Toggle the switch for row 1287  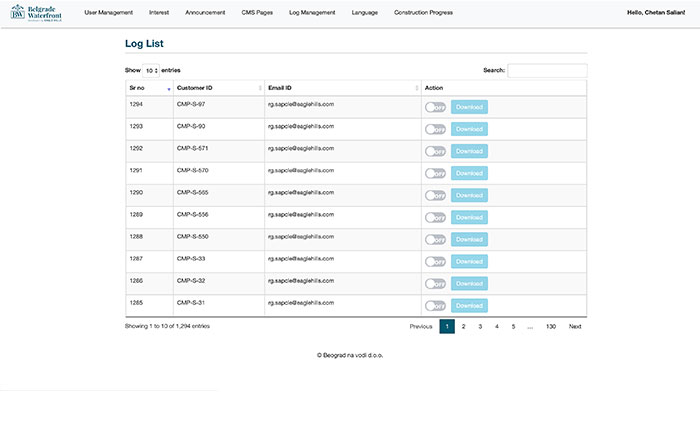[x=435, y=262]
